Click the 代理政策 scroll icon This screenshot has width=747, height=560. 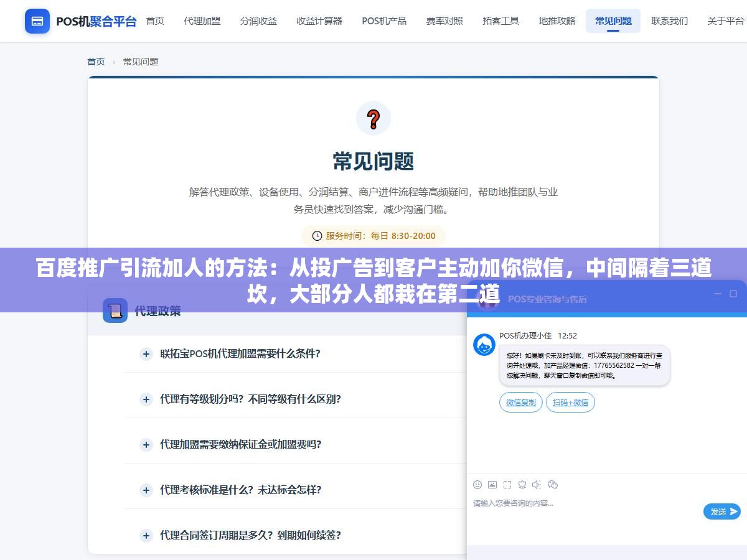click(115, 310)
